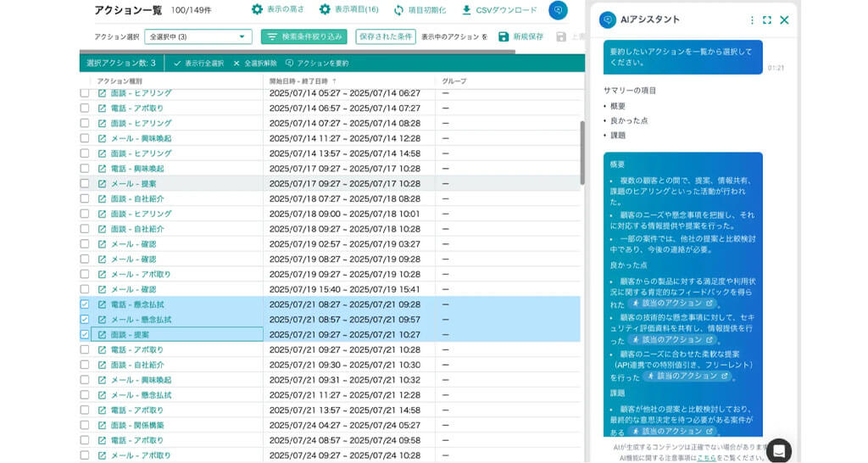Open the 07/14 06:57 電話 - アポ取り link

click(137, 108)
